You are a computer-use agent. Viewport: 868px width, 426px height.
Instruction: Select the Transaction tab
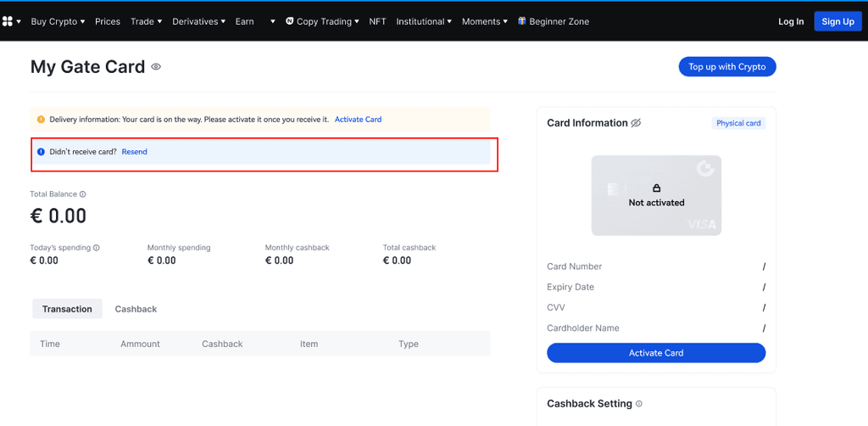(x=67, y=309)
